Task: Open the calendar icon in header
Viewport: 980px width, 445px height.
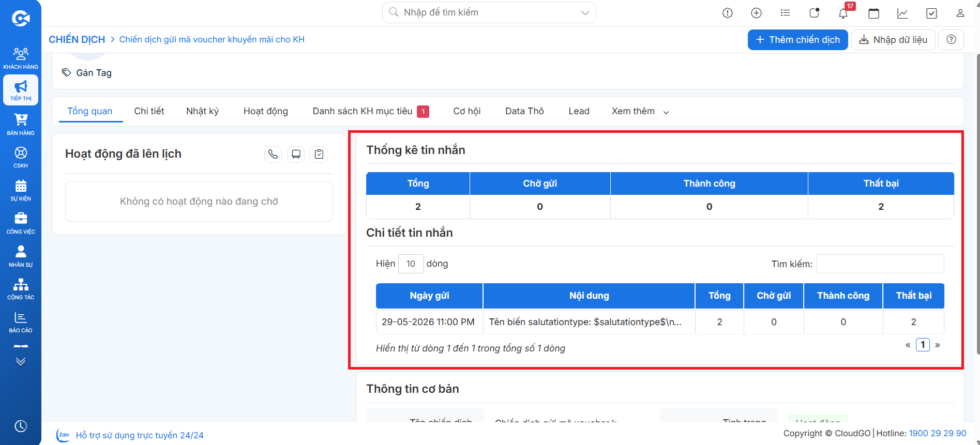Action: click(x=873, y=13)
